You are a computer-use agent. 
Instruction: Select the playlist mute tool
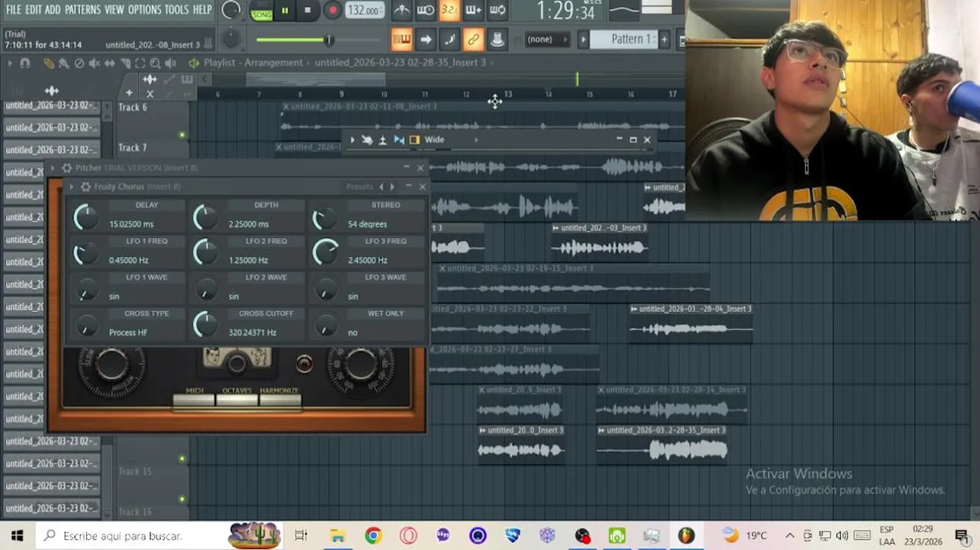(95, 63)
